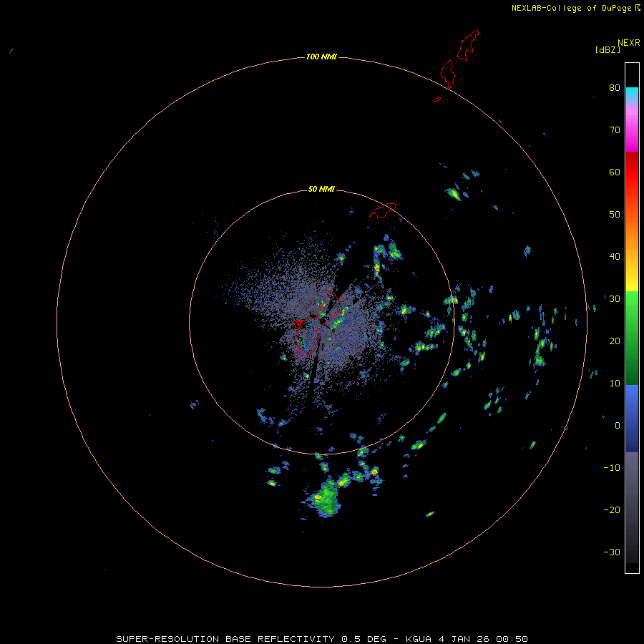The height and width of the screenshot is (644, 644).
Task: Click the [dBZ] units label
Action: coord(608,50)
